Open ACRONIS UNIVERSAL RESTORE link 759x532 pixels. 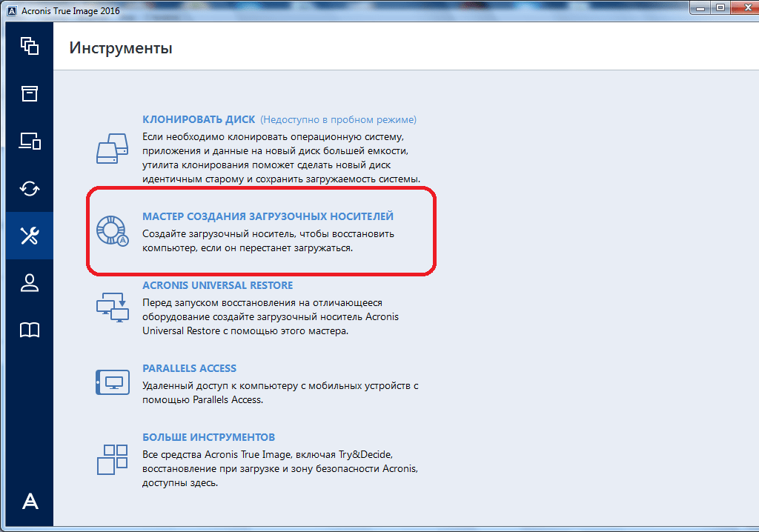coord(217,285)
